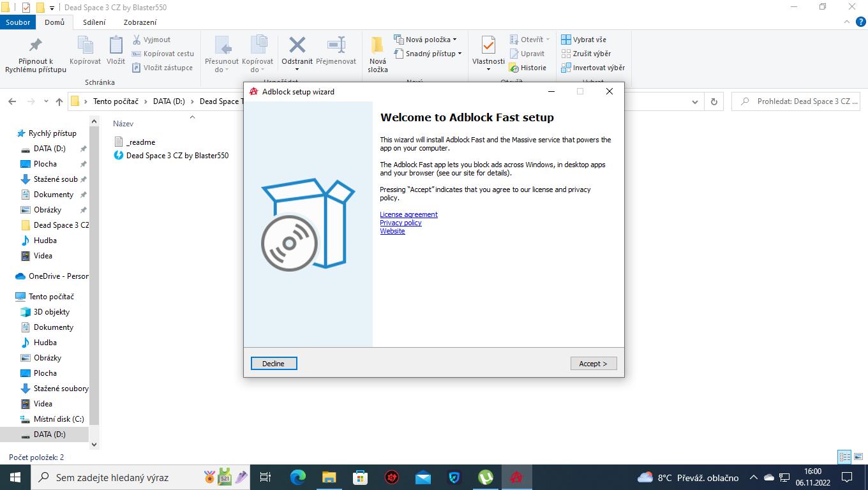Expand the Nová položka dropdown
This screenshot has width=868, height=490.
pos(431,40)
